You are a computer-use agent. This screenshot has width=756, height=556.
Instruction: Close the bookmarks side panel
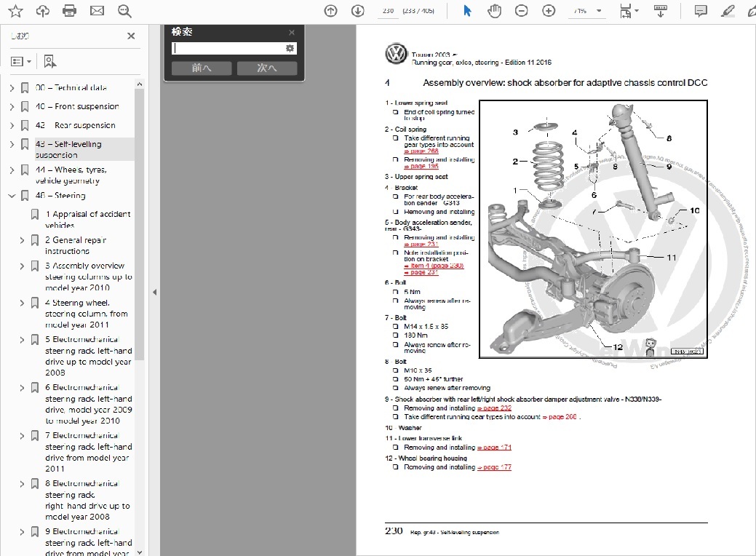(131, 36)
